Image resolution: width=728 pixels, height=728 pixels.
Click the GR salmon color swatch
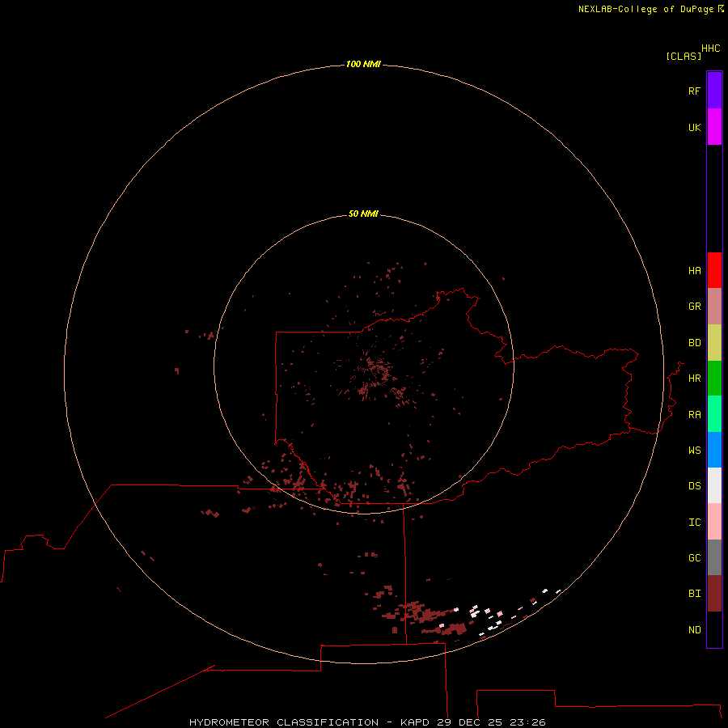click(x=714, y=307)
